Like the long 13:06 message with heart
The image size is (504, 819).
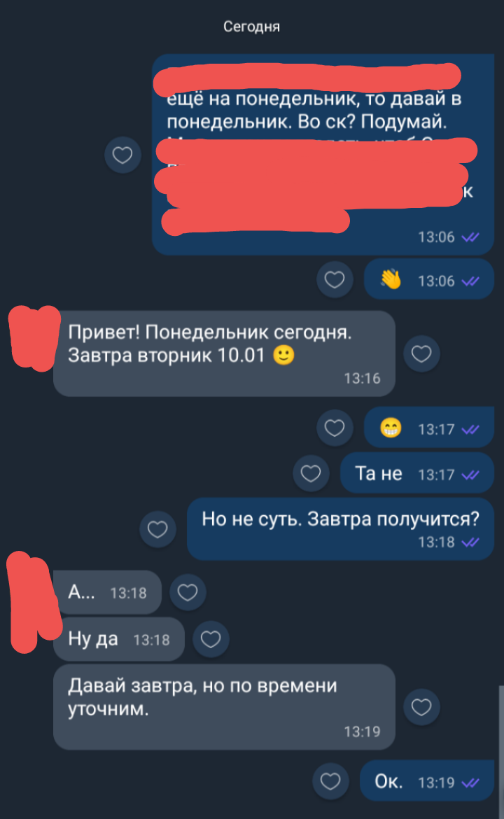122,155
